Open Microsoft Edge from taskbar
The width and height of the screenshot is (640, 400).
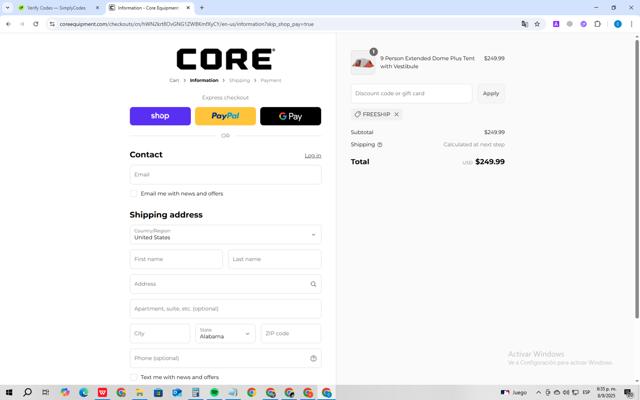tap(84, 393)
